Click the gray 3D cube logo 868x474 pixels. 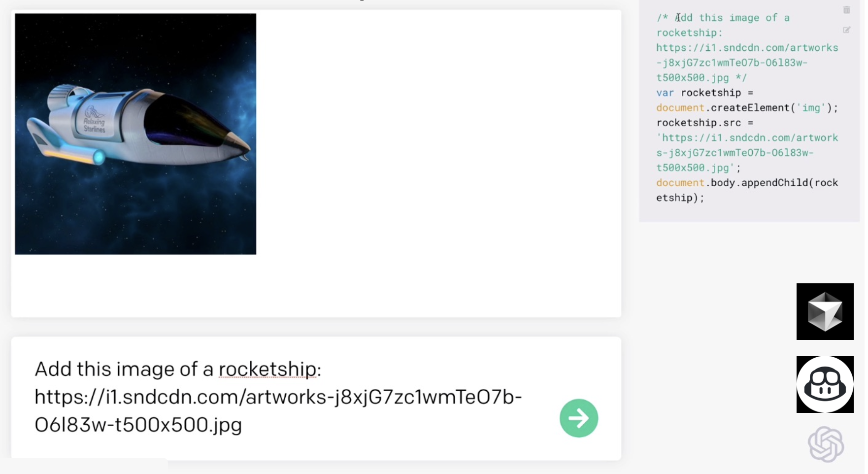[x=825, y=311]
